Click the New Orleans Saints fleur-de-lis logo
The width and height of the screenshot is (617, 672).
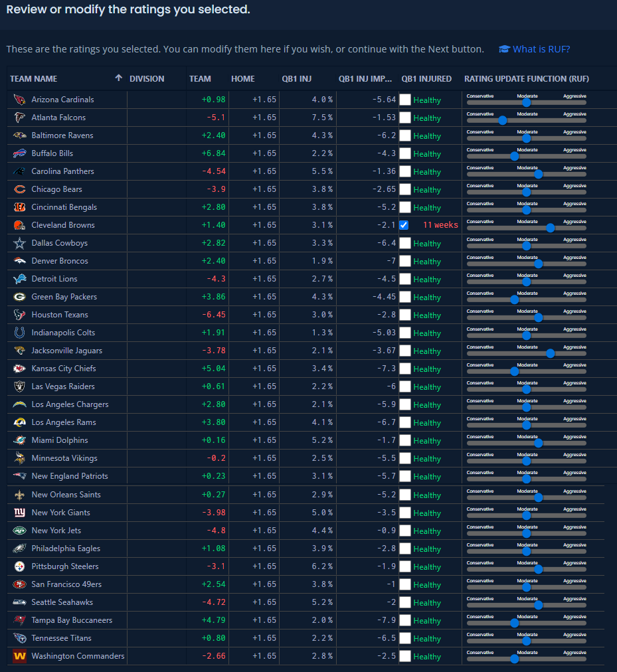(19, 495)
